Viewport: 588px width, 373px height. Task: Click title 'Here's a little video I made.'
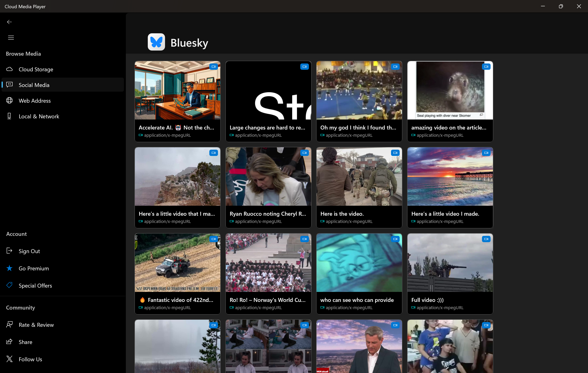pyautogui.click(x=445, y=214)
